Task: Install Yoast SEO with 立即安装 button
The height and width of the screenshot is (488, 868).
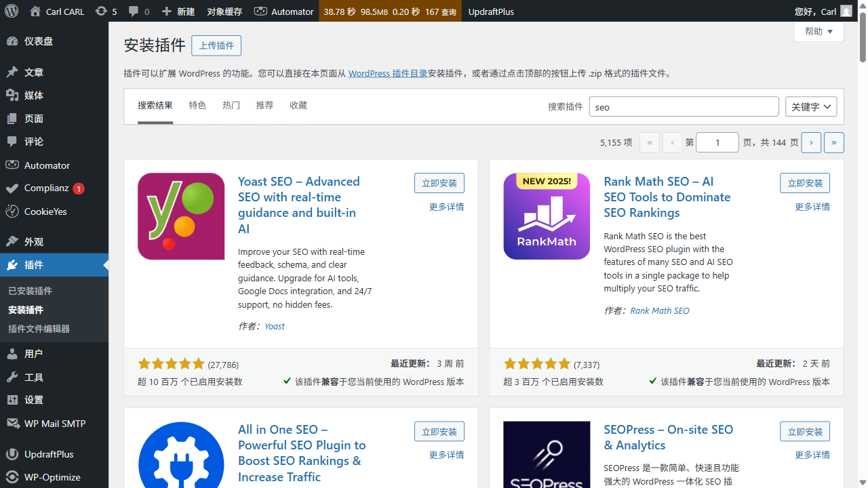Action: click(x=439, y=183)
